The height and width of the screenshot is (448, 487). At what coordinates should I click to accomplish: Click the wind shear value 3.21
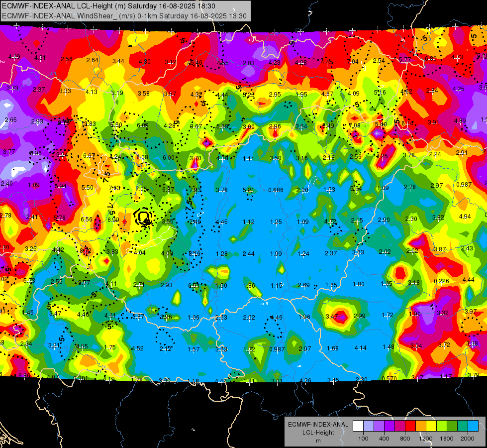[54, 345]
